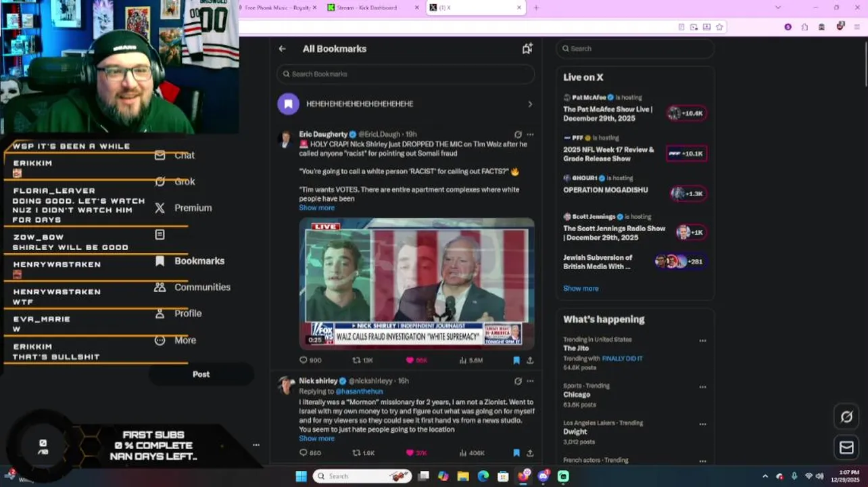Open the FINALLY DID IT trending link
The height and width of the screenshot is (487, 868).
tap(622, 358)
